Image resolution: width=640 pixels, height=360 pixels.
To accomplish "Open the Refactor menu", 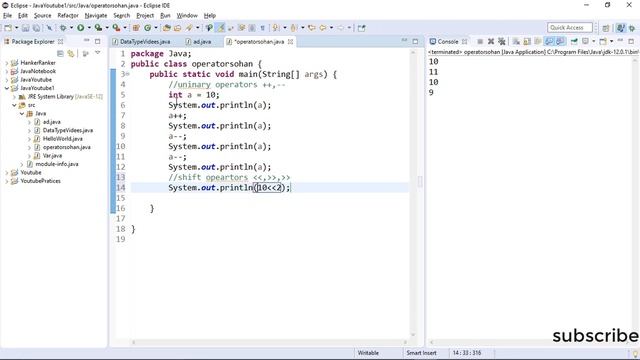I will tap(68, 16).
